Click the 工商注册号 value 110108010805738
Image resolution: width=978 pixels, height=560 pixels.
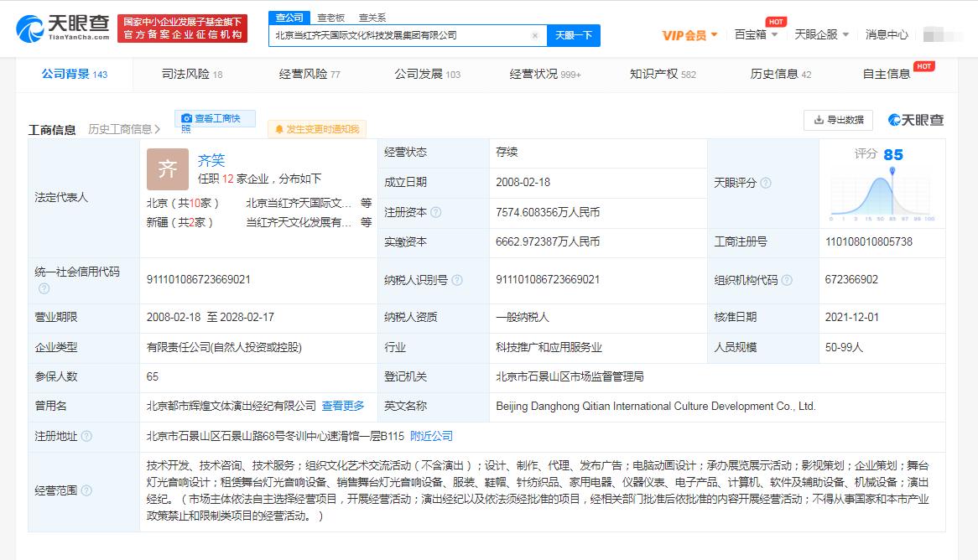[x=869, y=242]
